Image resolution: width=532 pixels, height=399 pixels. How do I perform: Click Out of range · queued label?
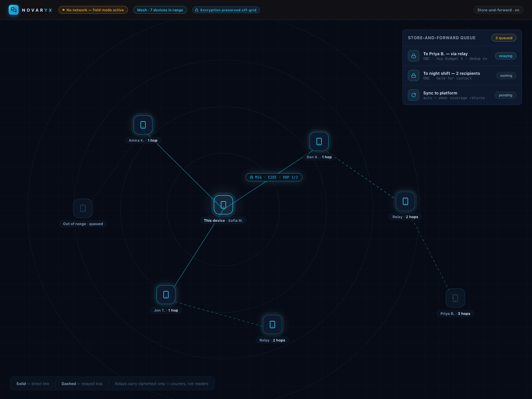[83, 224]
